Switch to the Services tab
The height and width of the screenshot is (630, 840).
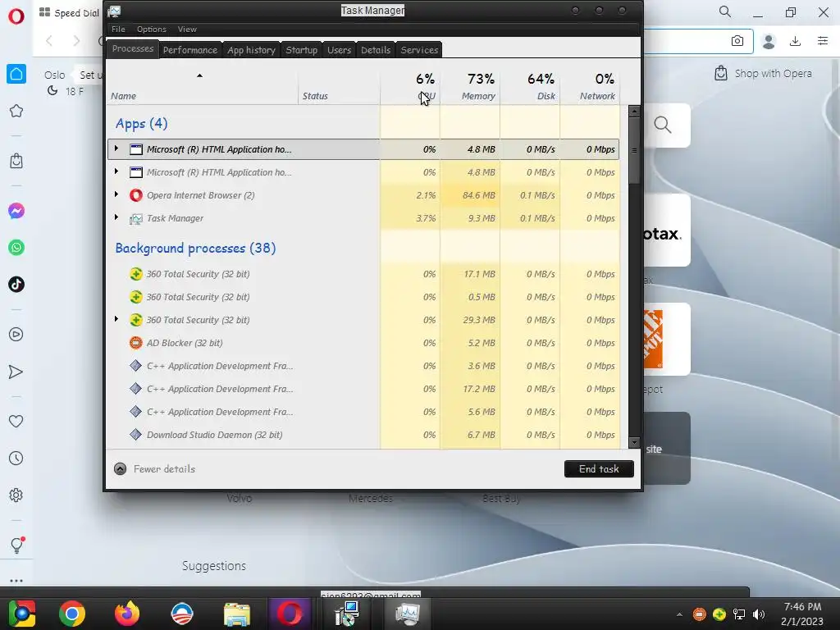419,50
